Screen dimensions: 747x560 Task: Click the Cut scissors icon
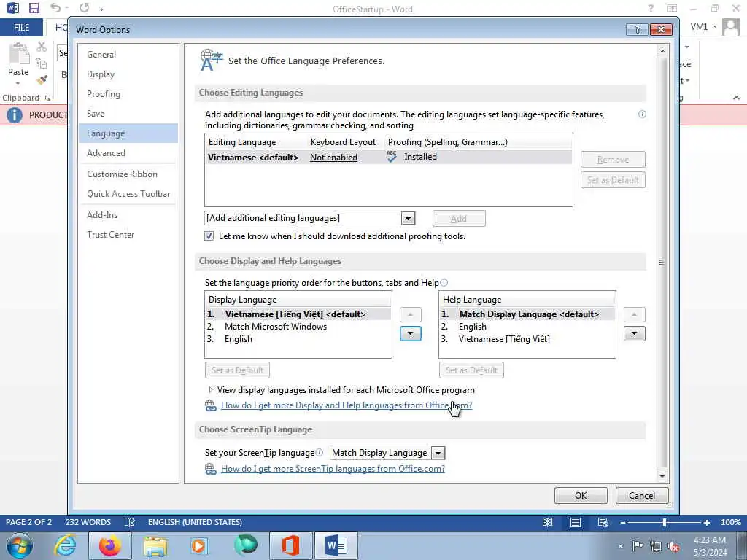pyautogui.click(x=42, y=47)
